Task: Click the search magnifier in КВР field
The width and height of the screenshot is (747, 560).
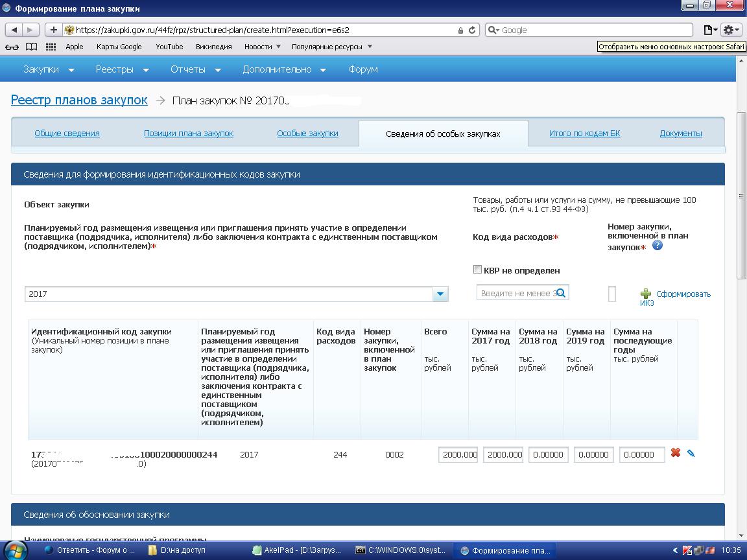Action: click(561, 293)
